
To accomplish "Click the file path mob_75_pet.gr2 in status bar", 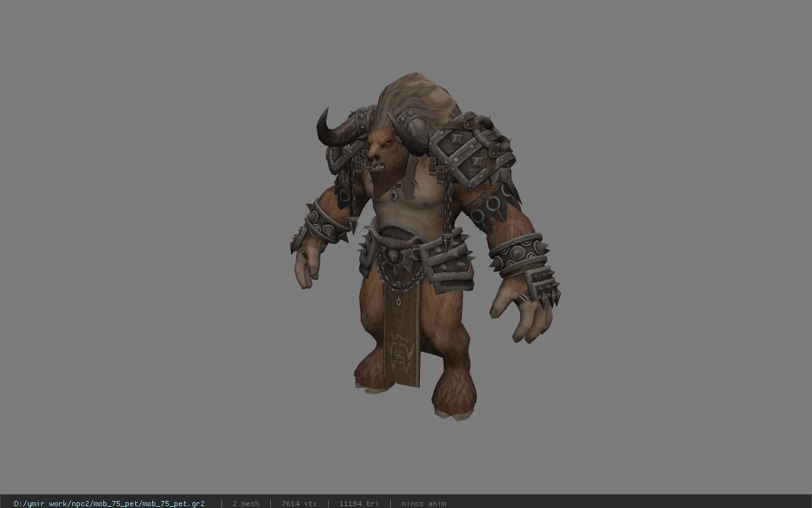I will [109, 504].
